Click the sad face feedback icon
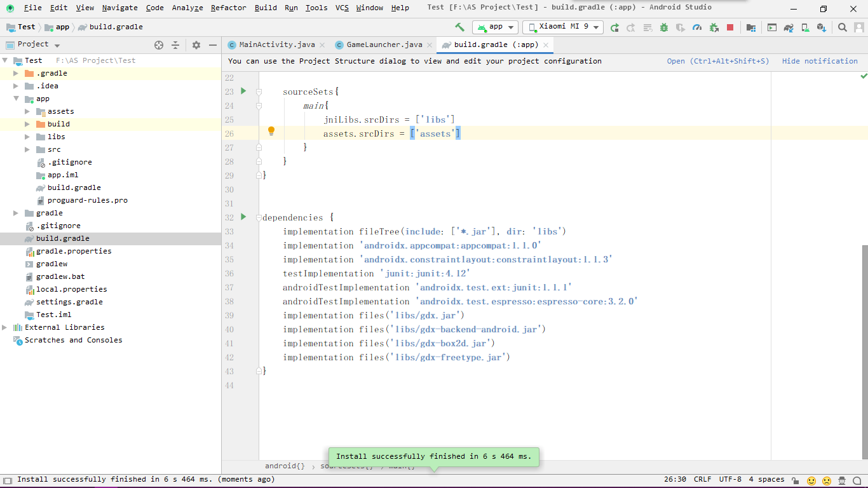 click(x=827, y=480)
